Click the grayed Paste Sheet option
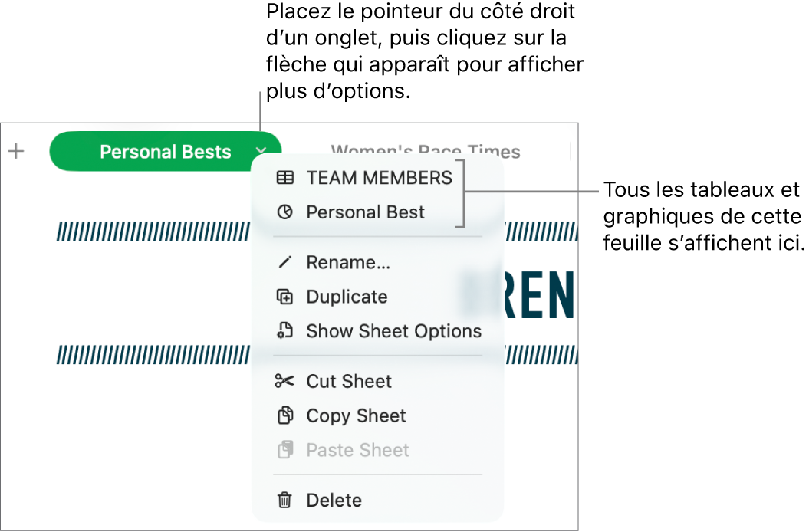 click(x=357, y=450)
